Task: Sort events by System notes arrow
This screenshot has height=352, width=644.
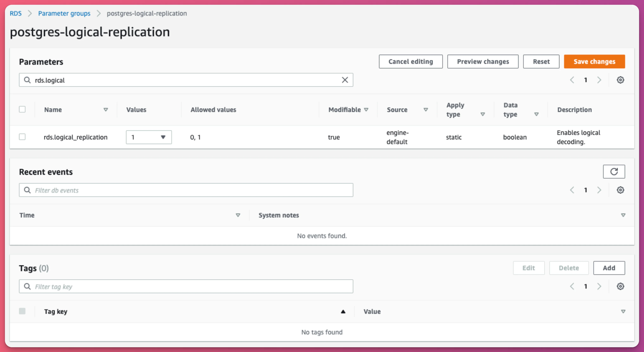Action: [x=623, y=215]
